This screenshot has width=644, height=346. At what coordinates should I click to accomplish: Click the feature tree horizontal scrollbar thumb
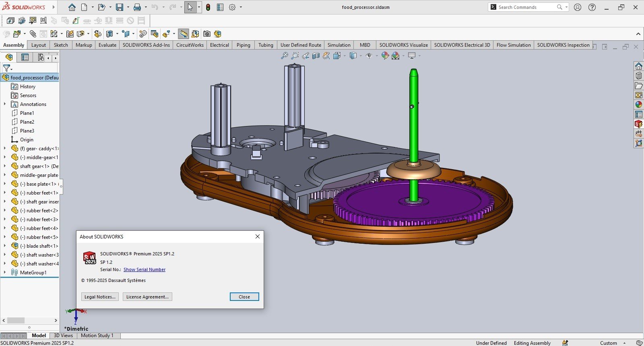point(16,320)
